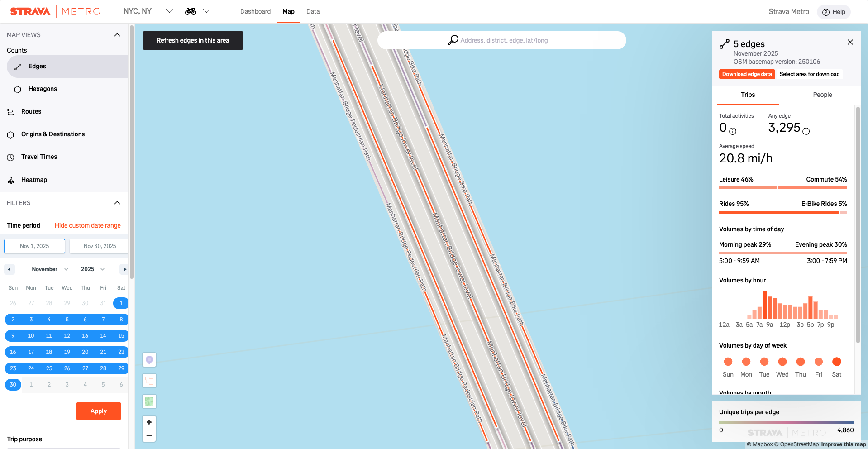Click the Unique trips per edge color scale
Viewport: 868px width, 449px height.
[x=786, y=422]
